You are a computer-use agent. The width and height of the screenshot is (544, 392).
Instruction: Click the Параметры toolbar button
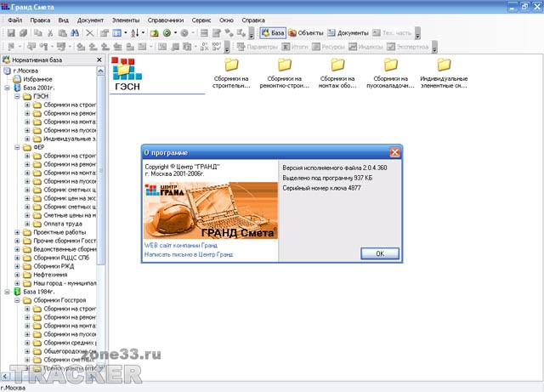tap(257, 47)
